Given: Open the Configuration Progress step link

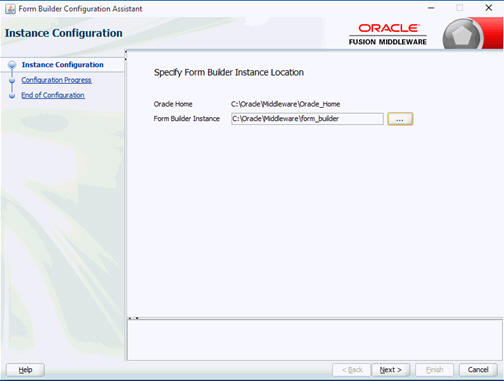Looking at the screenshot, I should coord(56,80).
